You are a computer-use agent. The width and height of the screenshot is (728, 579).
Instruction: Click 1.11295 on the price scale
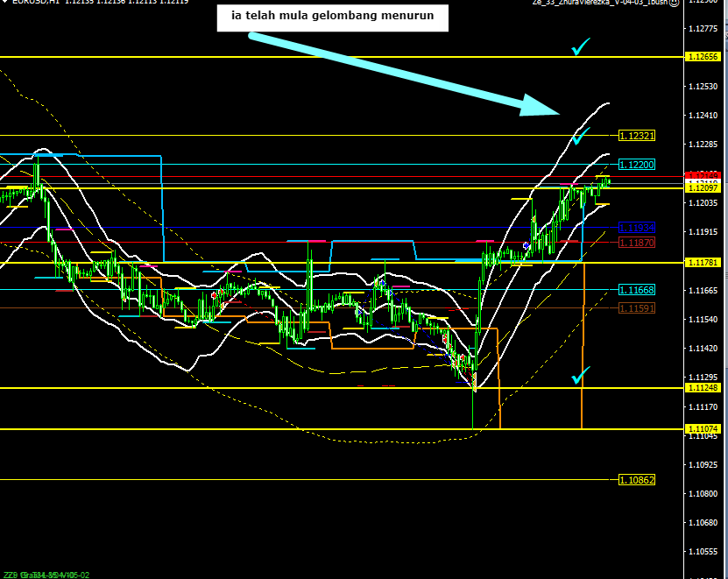coord(703,378)
